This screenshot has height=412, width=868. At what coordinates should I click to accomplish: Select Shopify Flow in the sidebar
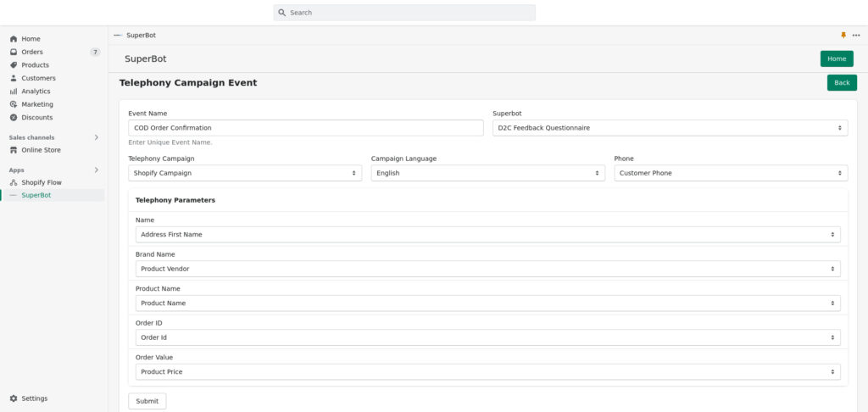click(x=42, y=182)
